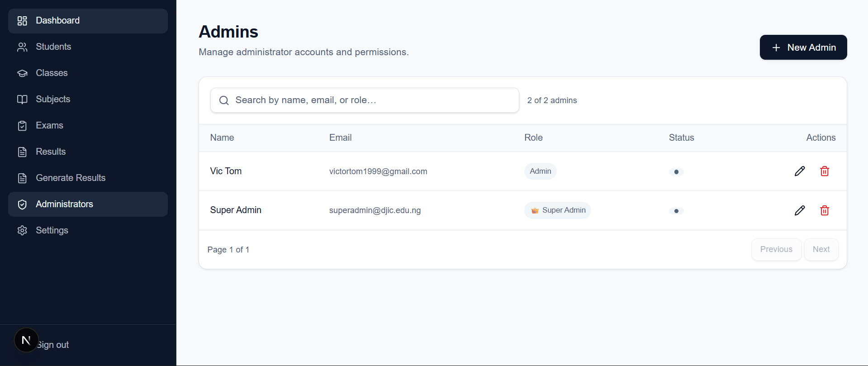Click the Administrators shield icon
The height and width of the screenshot is (366, 868).
[x=22, y=204]
